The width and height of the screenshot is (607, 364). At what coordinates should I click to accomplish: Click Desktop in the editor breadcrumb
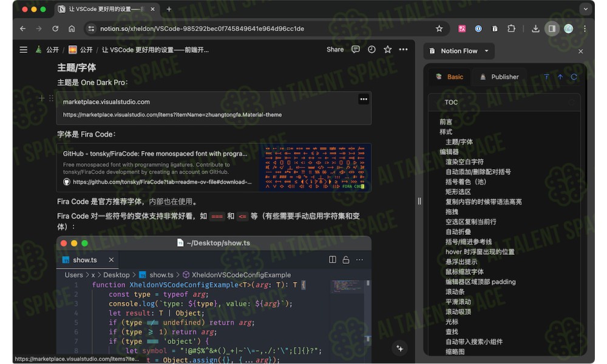(x=117, y=275)
